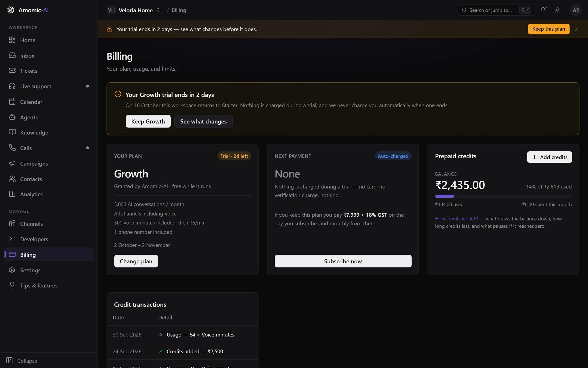Click the Channels icon

12,224
